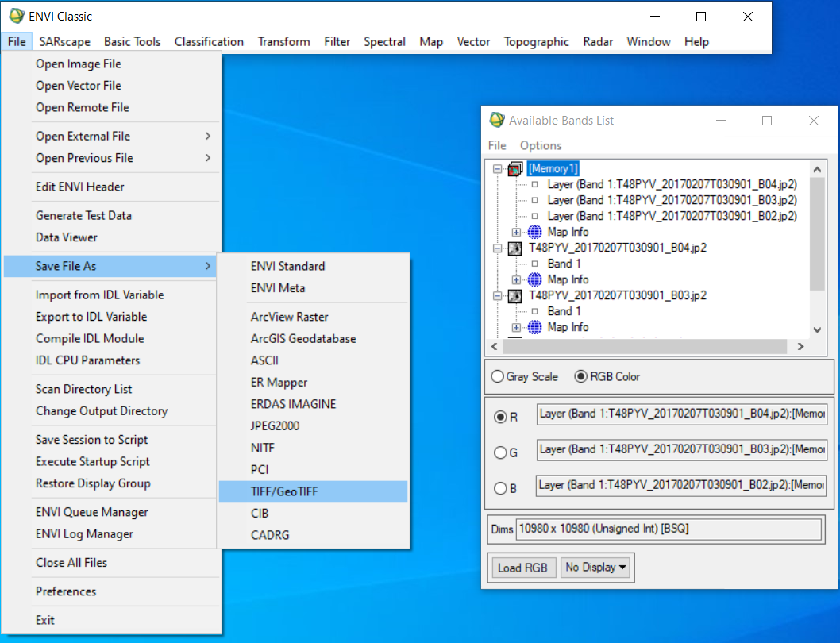This screenshot has width=840, height=643.
Task: Click the T48PYV B04.jp2 file thumbnail icon
Action: 514,248
